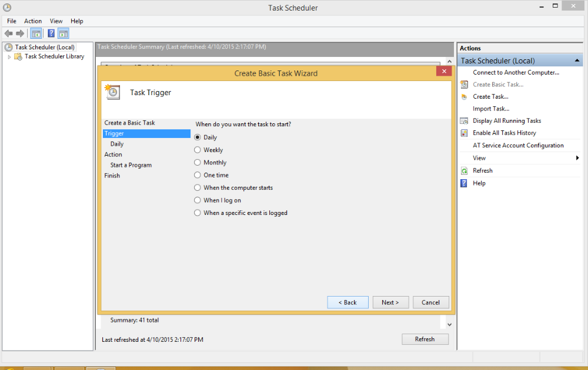Click the summary pane scroll down arrow
Image resolution: width=588 pixels, height=370 pixels.
(450, 325)
